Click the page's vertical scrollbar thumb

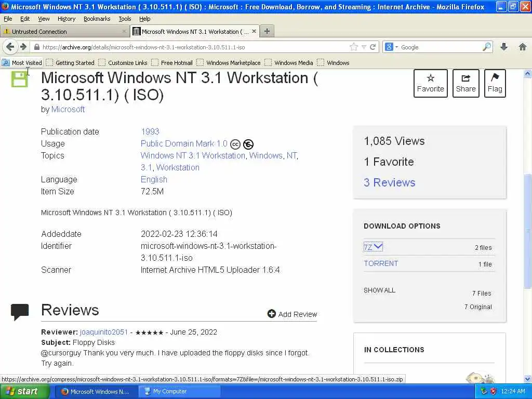coord(528,231)
